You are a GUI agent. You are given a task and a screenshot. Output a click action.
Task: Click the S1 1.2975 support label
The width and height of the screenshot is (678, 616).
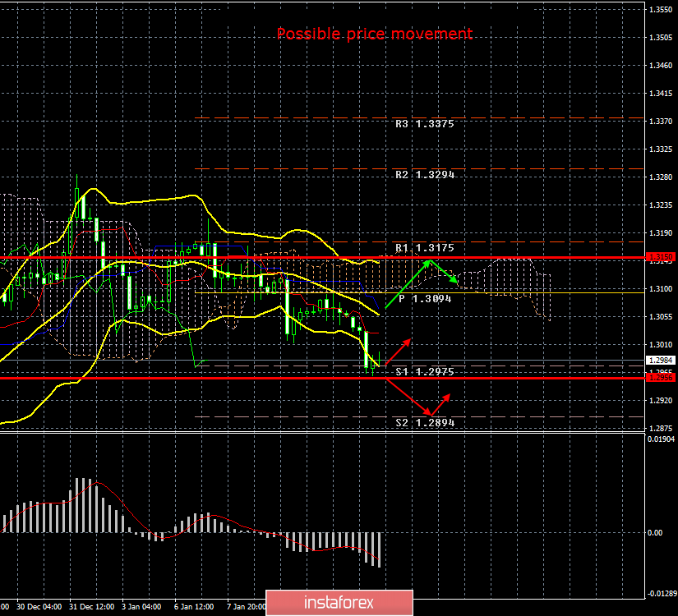click(x=424, y=372)
